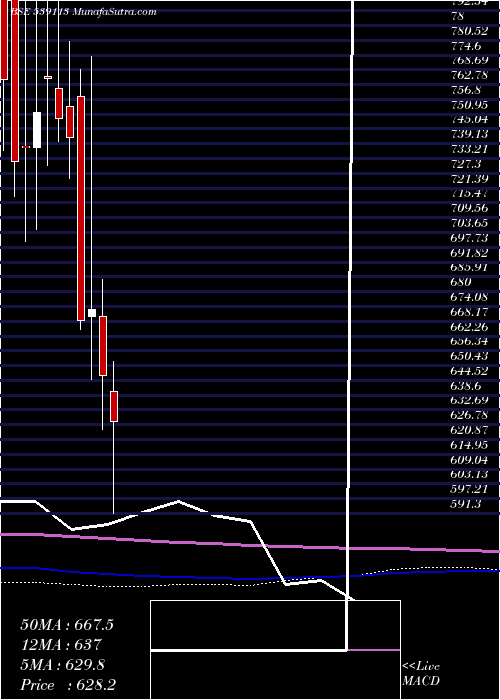Click the 668.17 price axis label

click(x=469, y=311)
